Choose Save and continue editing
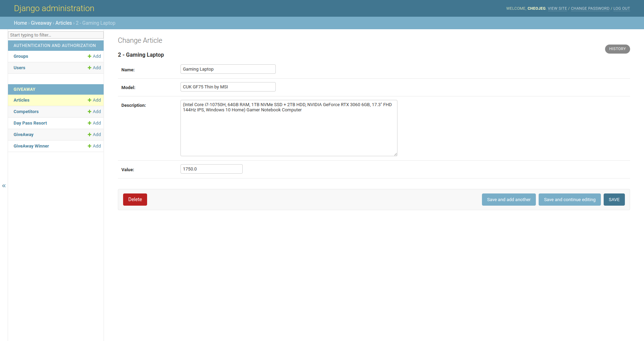Screen dimensions: 644x341 (569, 200)
